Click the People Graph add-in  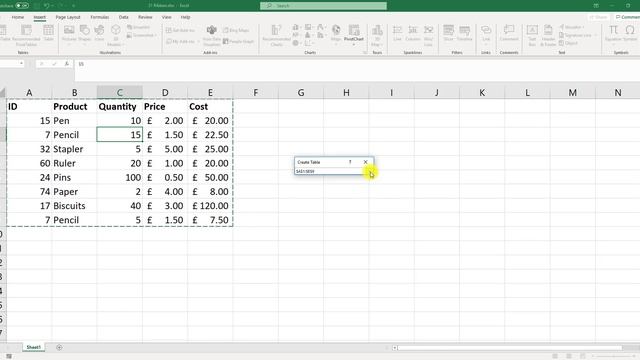(x=238, y=42)
